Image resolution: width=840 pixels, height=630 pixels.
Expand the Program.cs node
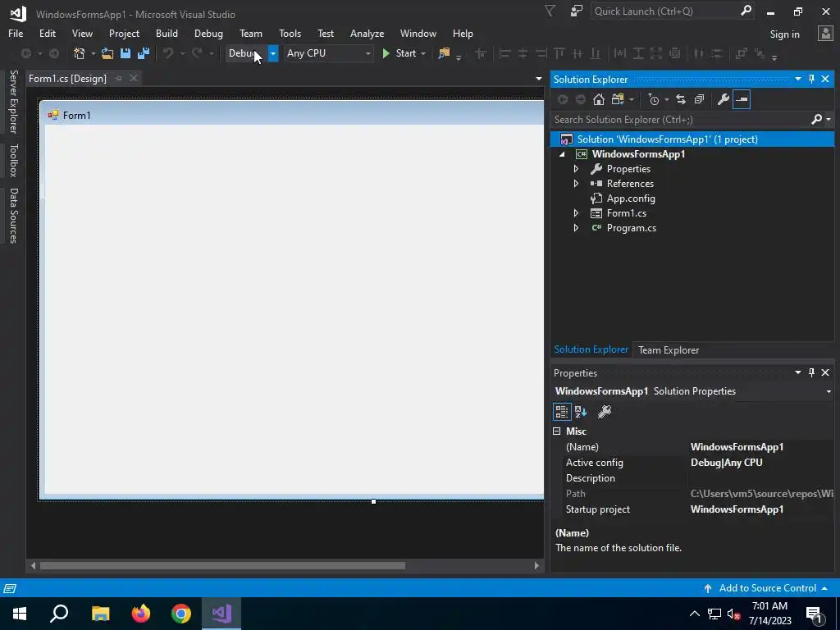[576, 228]
